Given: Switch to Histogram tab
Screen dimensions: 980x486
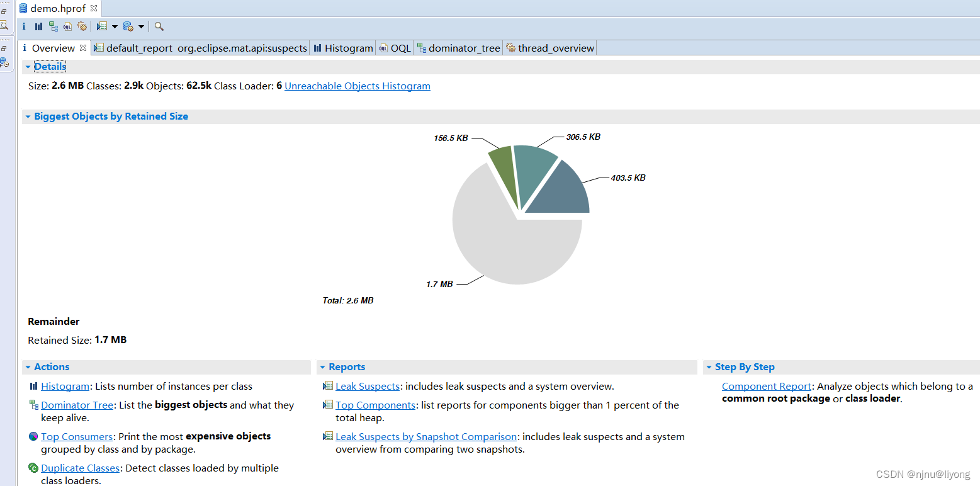Looking at the screenshot, I should [x=342, y=48].
